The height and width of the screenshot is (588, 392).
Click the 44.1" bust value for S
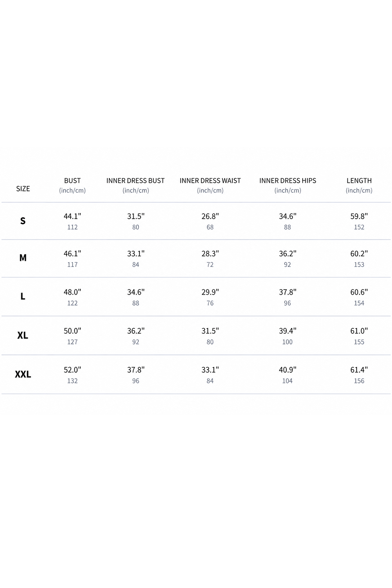[72, 216]
